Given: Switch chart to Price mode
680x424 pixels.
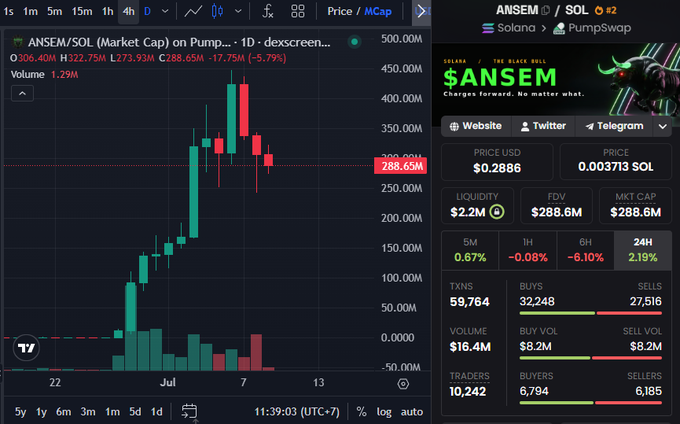Looking at the screenshot, I should tap(340, 11).
